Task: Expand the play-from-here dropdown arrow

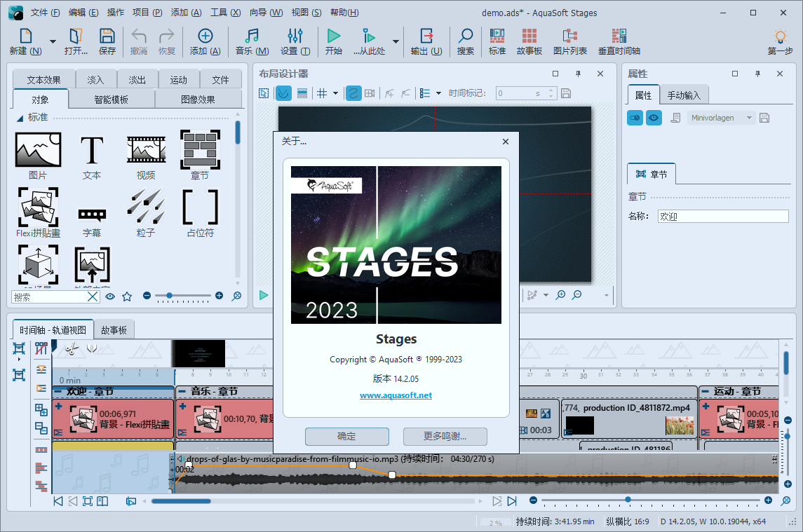Action: (x=396, y=41)
